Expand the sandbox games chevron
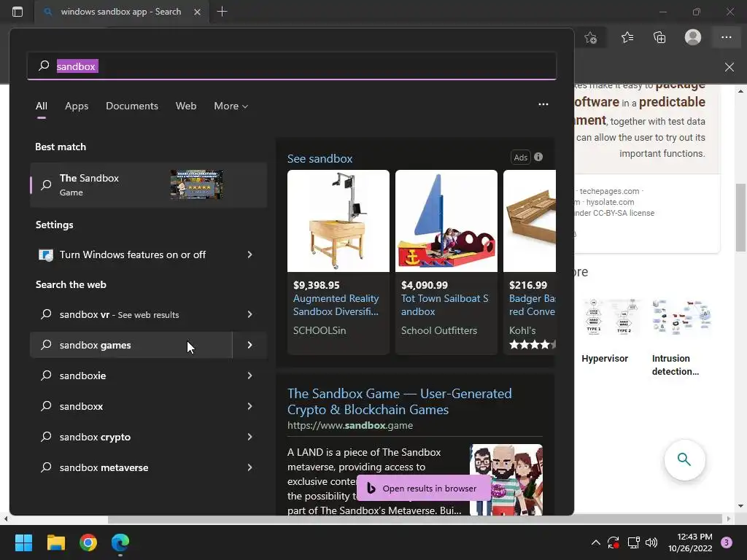747x560 pixels. click(x=249, y=345)
